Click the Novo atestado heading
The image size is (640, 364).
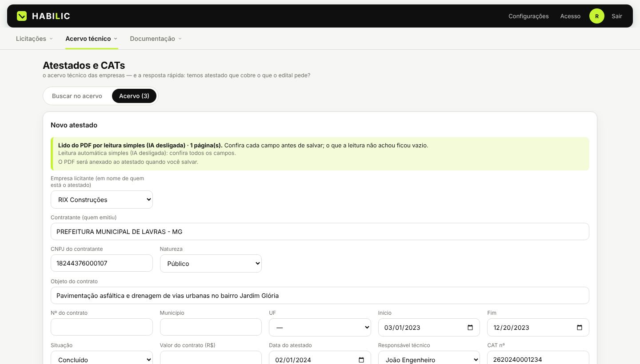tap(74, 125)
